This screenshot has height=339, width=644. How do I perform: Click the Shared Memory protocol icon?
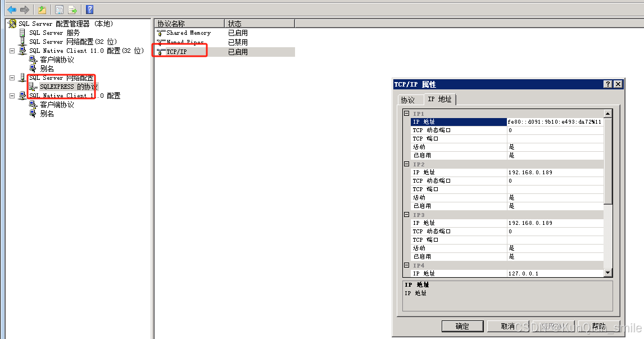click(x=161, y=33)
